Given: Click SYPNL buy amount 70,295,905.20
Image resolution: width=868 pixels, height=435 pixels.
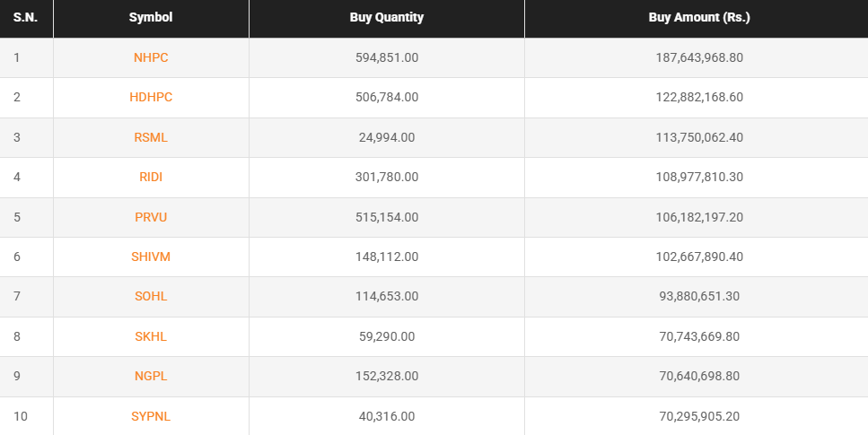Looking at the screenshot, I should coord(699,416).
